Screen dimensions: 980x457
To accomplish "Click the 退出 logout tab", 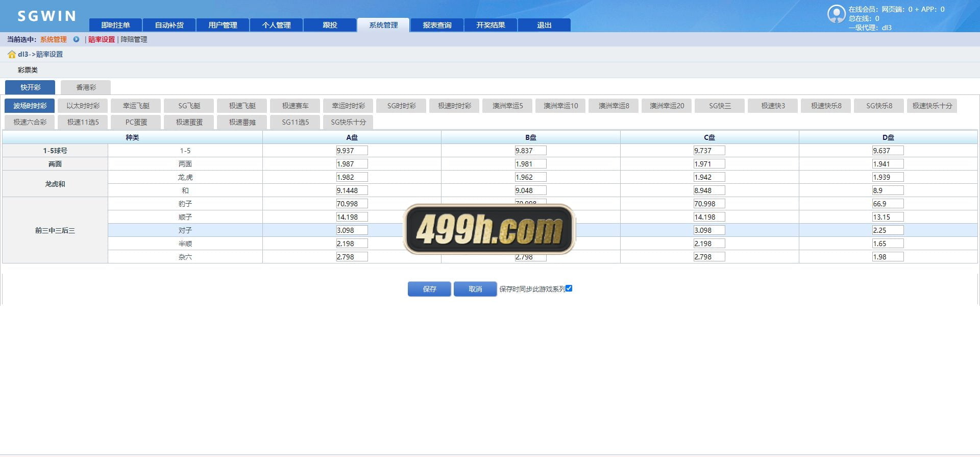I will 544,25.
